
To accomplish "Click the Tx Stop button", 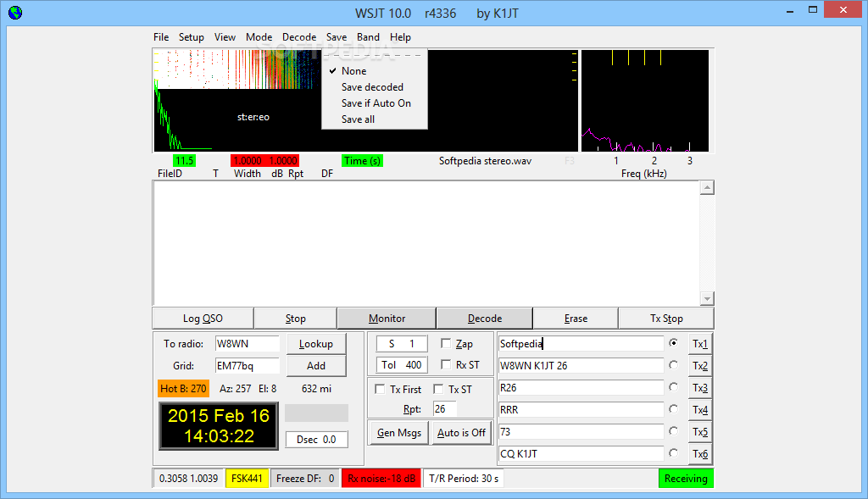I will coord(666,318).
